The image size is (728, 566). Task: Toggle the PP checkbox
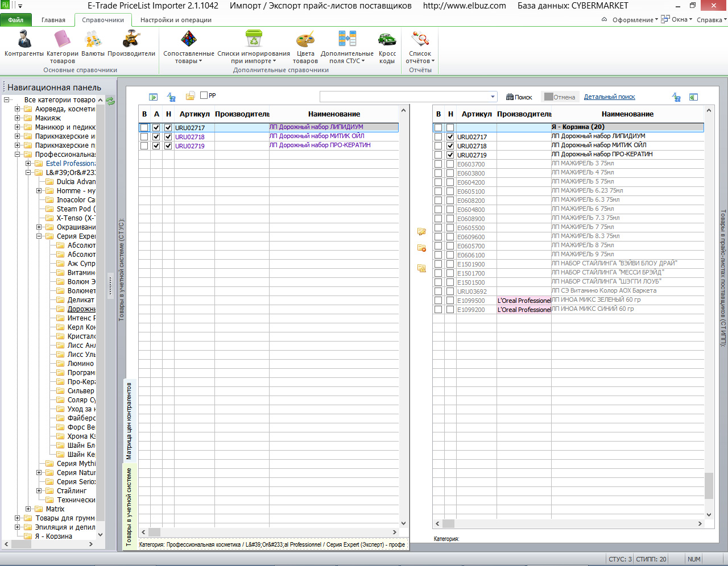pos(204,95)
